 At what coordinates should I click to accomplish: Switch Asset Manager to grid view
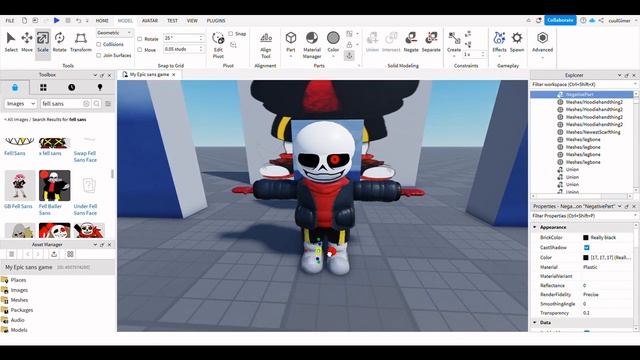pyautogui.click(x=70, y=254)
